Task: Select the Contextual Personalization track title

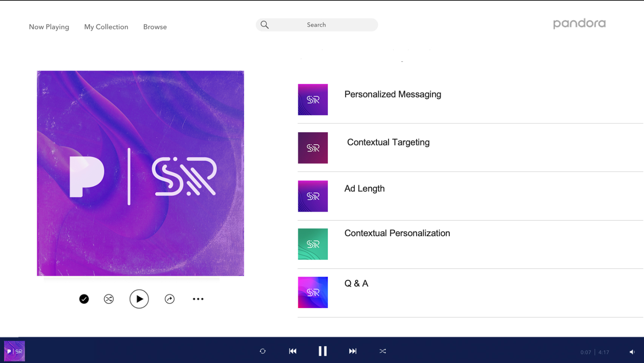Action: (397, 233)
